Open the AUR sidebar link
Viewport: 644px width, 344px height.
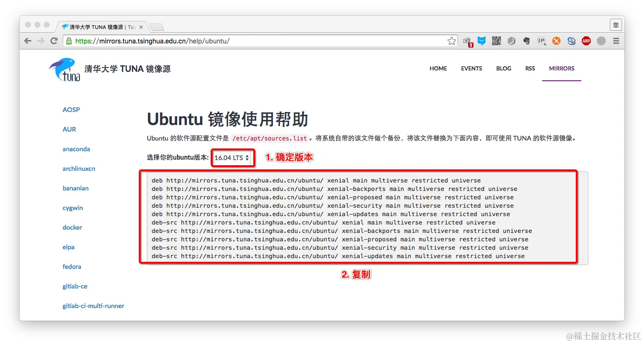coord(69,129)
